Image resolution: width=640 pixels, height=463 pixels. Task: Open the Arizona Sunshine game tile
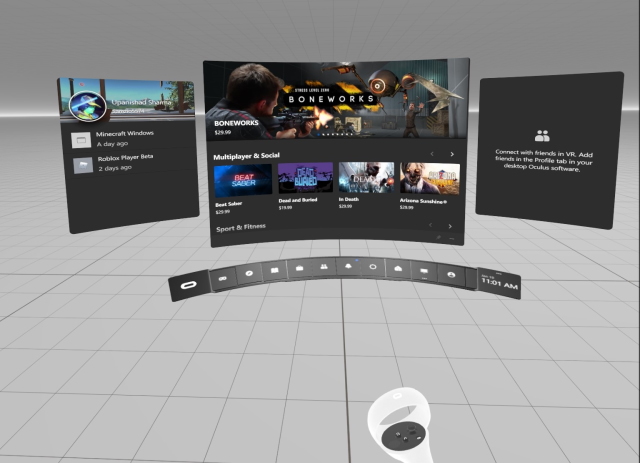(x=429, y=180)
